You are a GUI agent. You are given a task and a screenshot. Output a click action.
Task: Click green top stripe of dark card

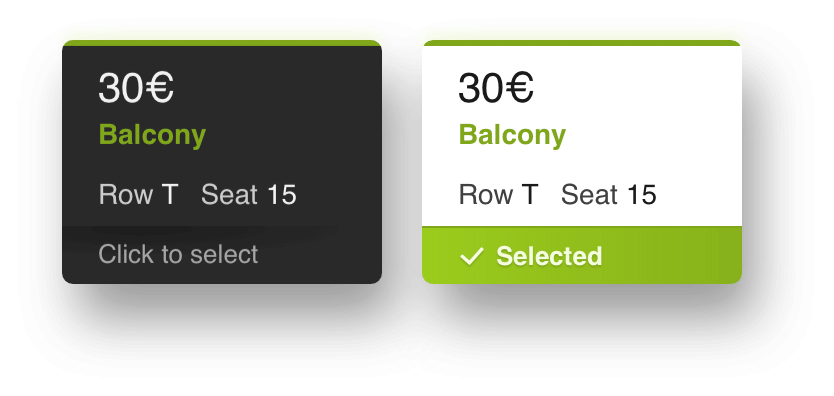[222, 43]
